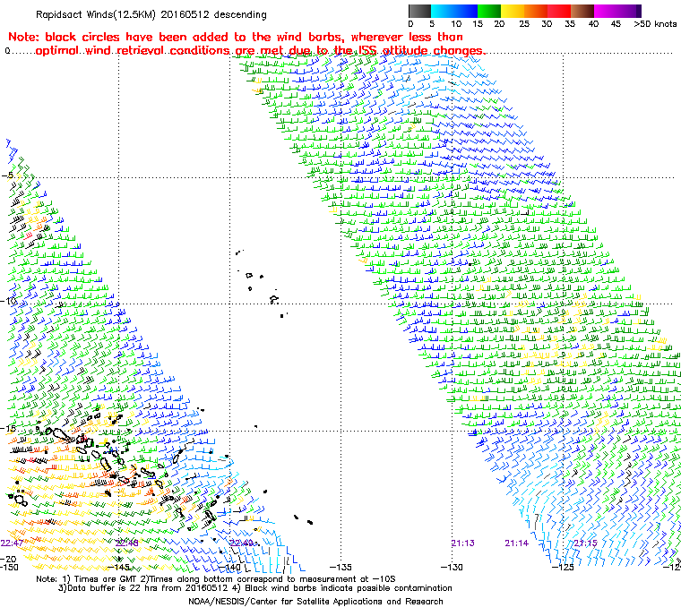Click the cyan-blue 5–15 knots legend segment

[454, 11]
